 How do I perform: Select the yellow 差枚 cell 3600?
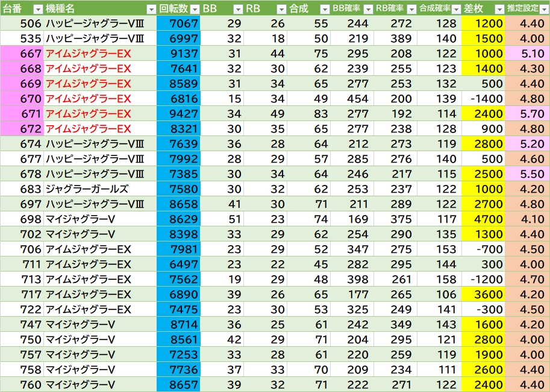click(483, 294)
